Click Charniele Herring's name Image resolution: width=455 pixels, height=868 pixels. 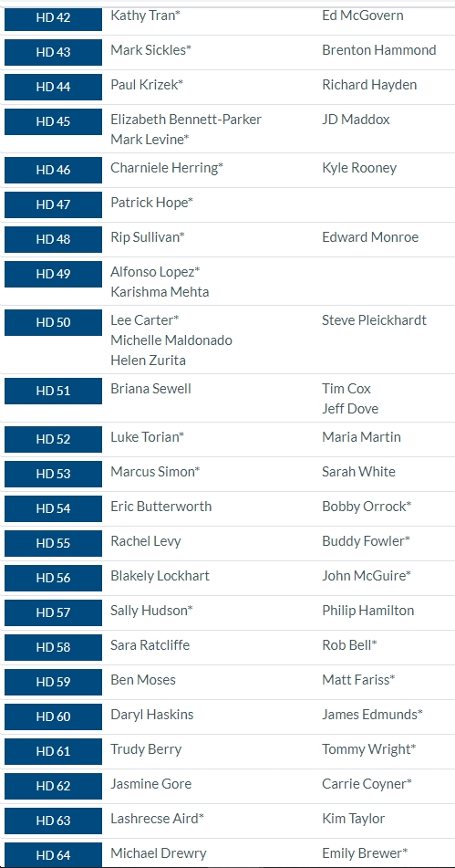pyautogui.click(x=167, y=168)
